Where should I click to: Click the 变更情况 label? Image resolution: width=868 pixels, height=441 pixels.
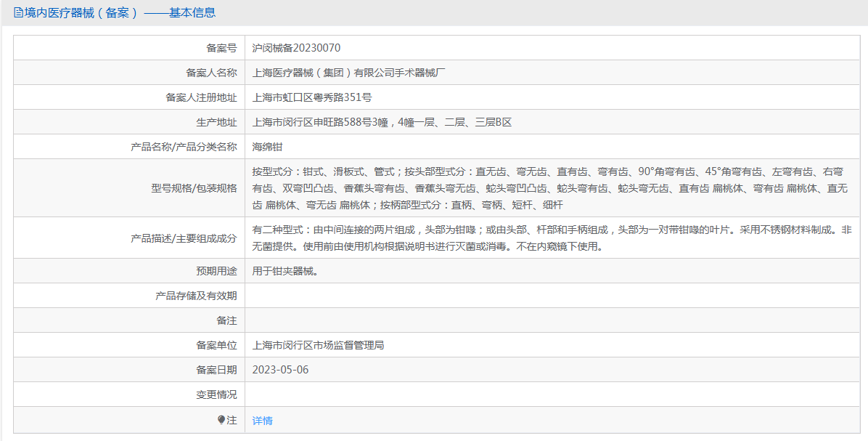tap(216, 395)
